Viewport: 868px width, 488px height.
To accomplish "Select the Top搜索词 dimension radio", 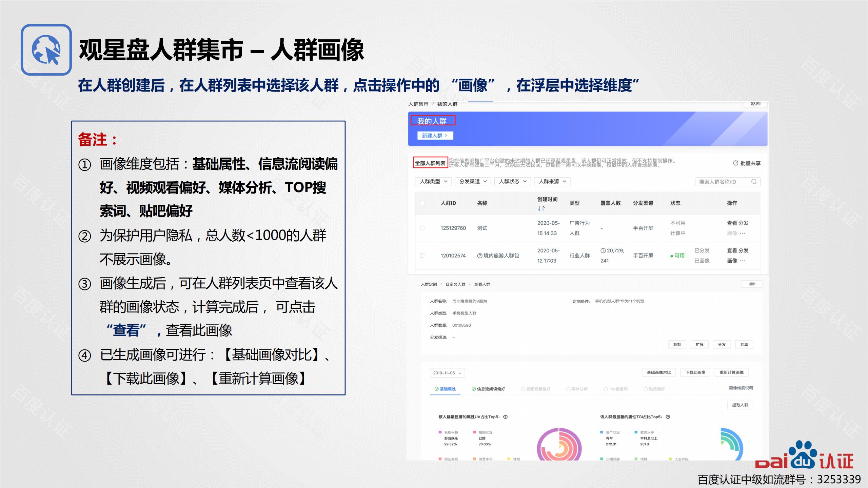I will [606, 389].
